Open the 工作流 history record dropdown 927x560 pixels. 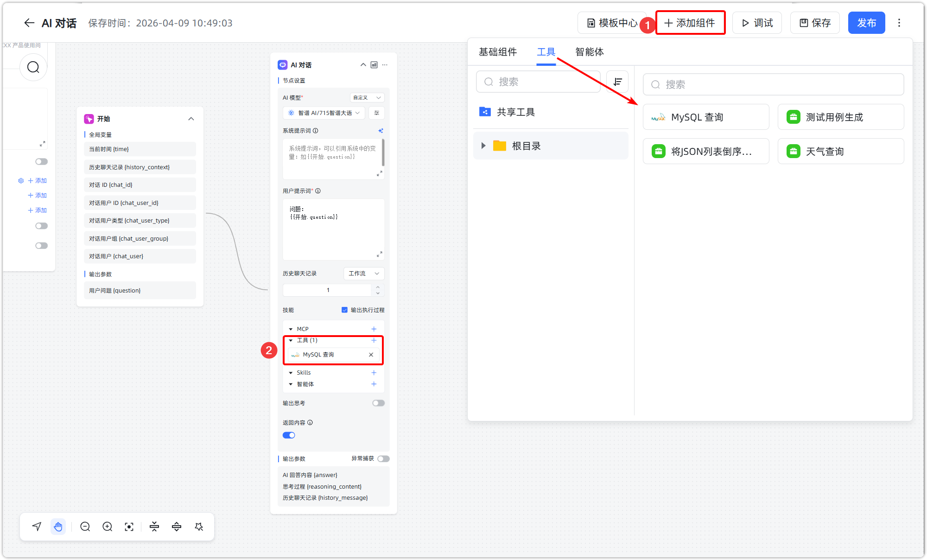click(x=364, y=274)
